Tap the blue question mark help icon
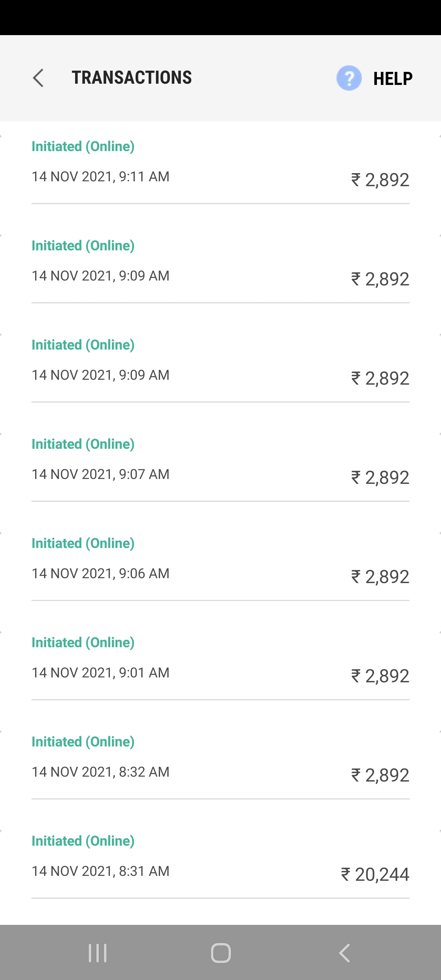Screen dimensions: 441x980 click(349, 78)
